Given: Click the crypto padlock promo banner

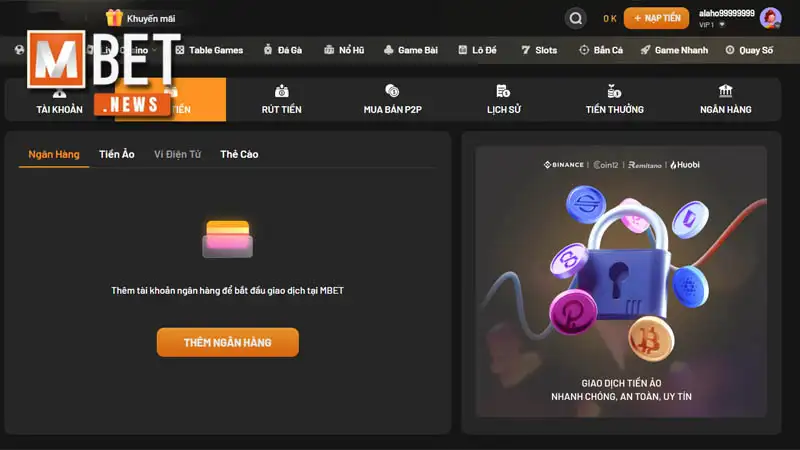Looking at the screenshot, I should [621, 282].
